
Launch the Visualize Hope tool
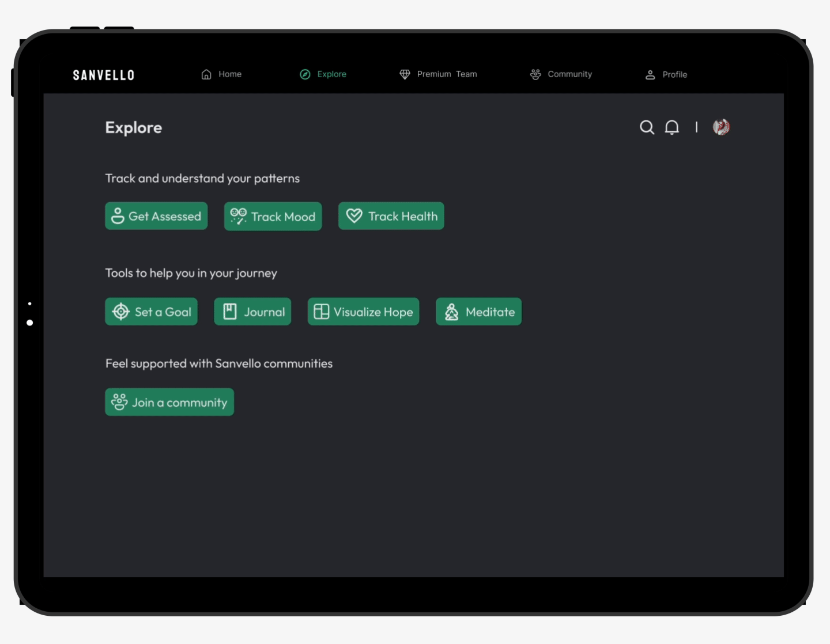363,312
